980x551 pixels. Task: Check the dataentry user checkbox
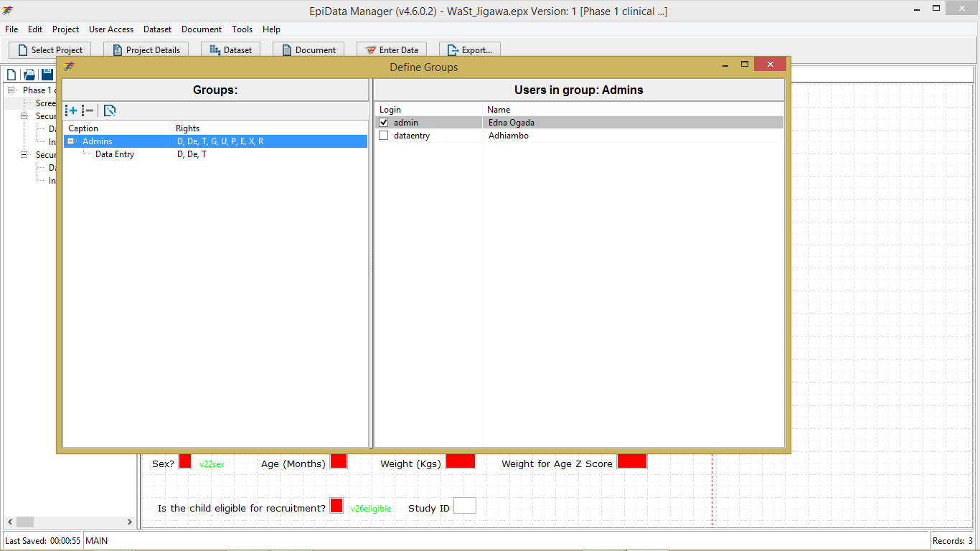[x=384, y=136]
